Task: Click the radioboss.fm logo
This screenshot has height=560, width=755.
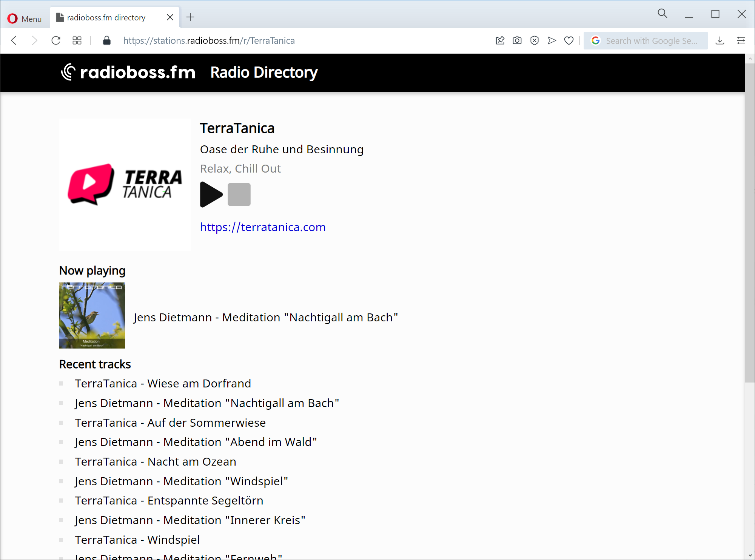Action: (x=128, y=72)
